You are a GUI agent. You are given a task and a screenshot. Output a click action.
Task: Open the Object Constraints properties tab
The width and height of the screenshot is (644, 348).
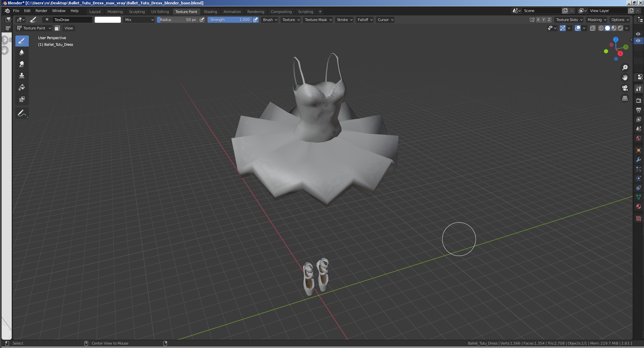pyautogui.click(x=639, y=188)
